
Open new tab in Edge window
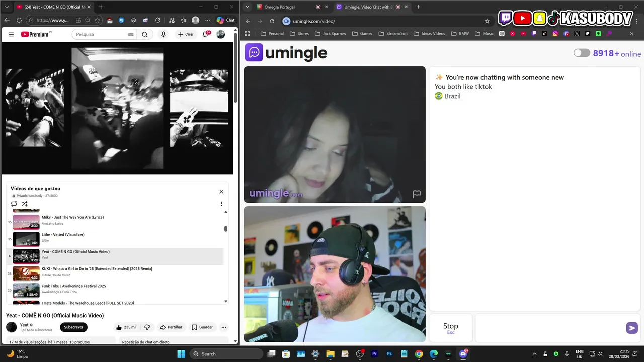point(101,7)
